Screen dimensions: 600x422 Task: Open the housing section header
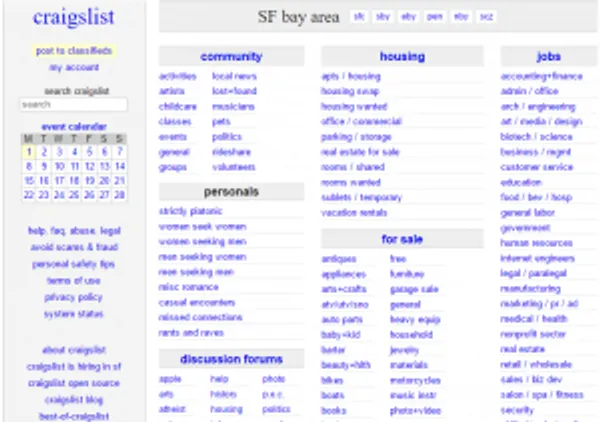pyautogui.click(x=402, y=57)
